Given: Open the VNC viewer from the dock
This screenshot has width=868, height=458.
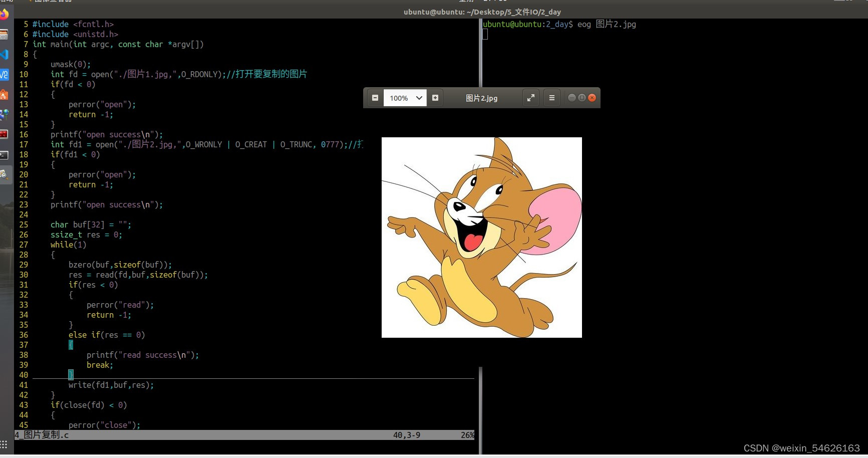Looking at the screenshot, I should (4, 75).
